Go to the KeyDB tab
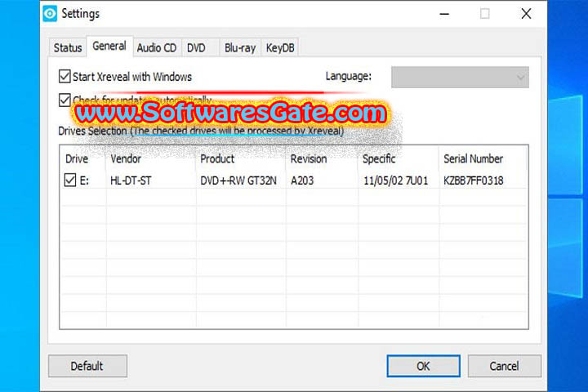Viewport: 588px width, 392px height. point(280,48)
